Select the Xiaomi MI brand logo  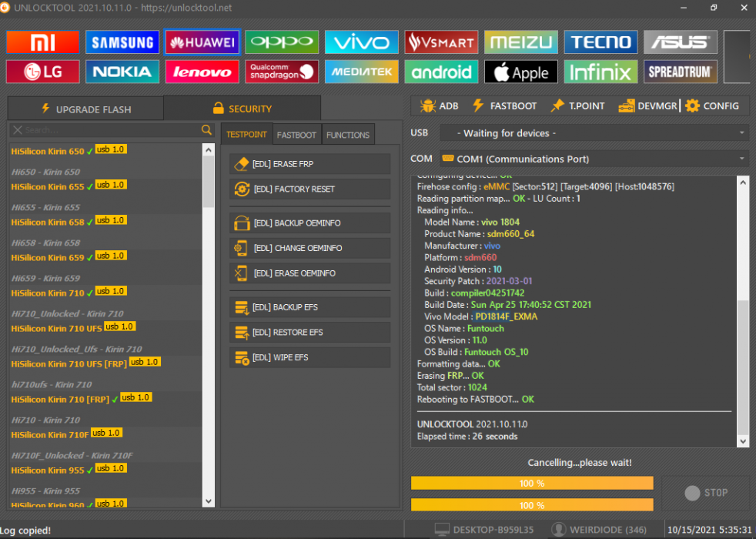pyautogui.click(x=43, y=42)
